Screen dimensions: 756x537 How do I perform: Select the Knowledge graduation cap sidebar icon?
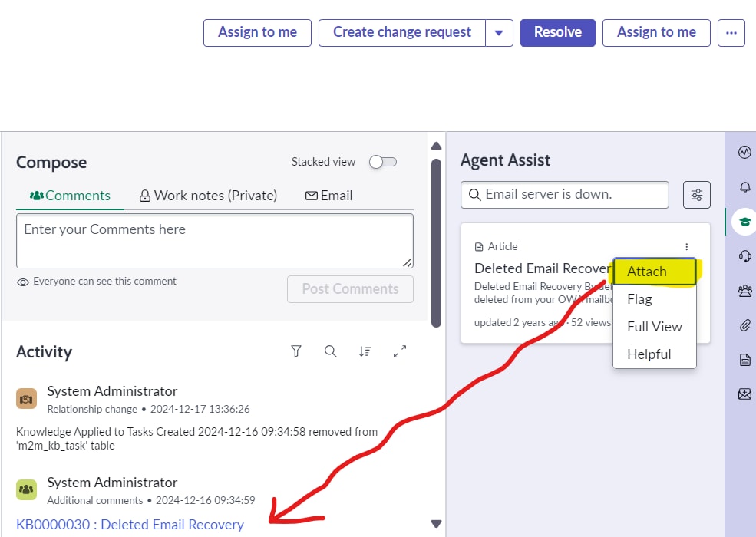pos(744,221)
